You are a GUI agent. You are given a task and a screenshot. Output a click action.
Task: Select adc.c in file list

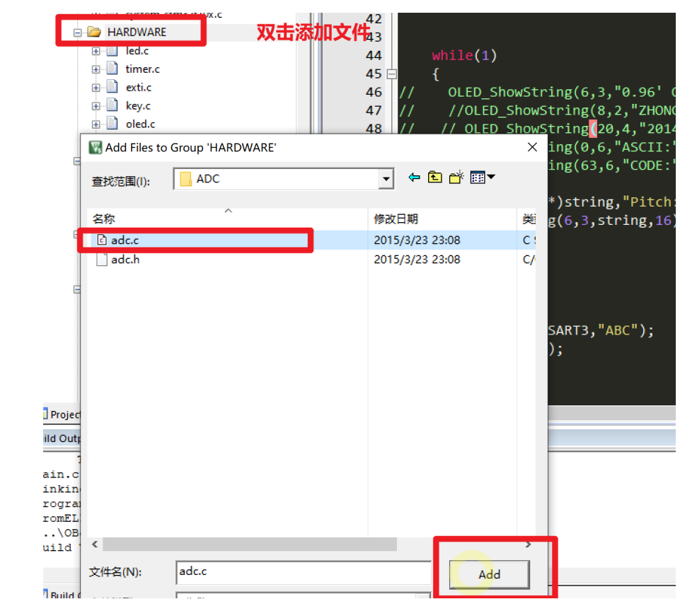coord(125,240)
